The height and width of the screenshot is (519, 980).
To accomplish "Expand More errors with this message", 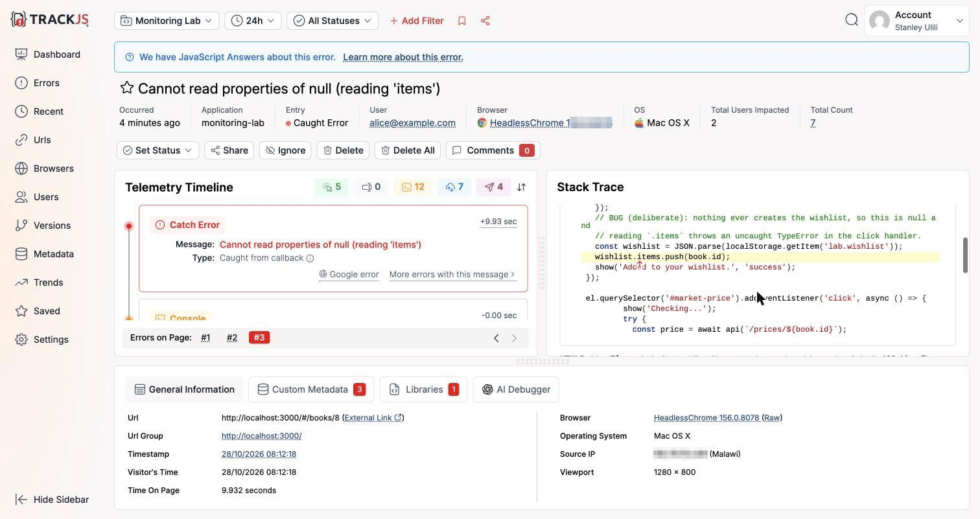I will [452, 275].
